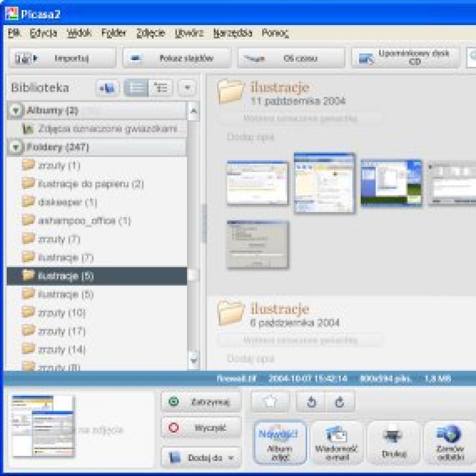Viewport: 476px width, 476px height.
Task: Click the photo tray thumbnail preview
Action: tap(43, 426)
